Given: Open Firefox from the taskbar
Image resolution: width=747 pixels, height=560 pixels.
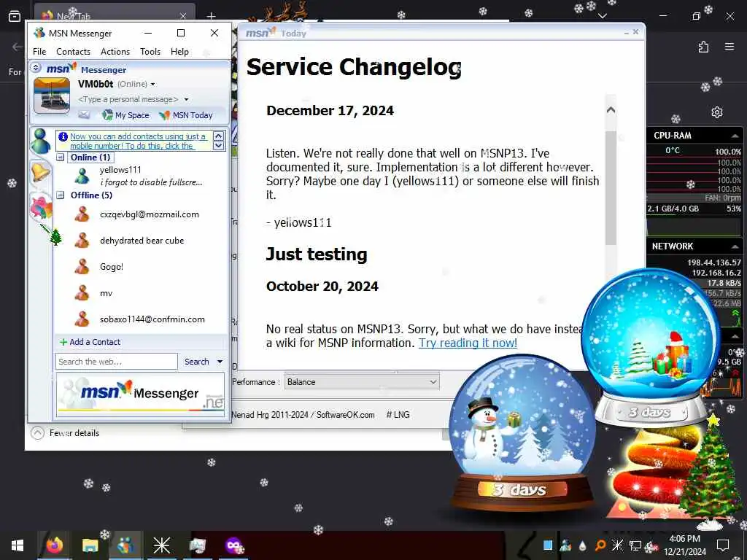Looking at the screenshot, I should tap(54, 545).
